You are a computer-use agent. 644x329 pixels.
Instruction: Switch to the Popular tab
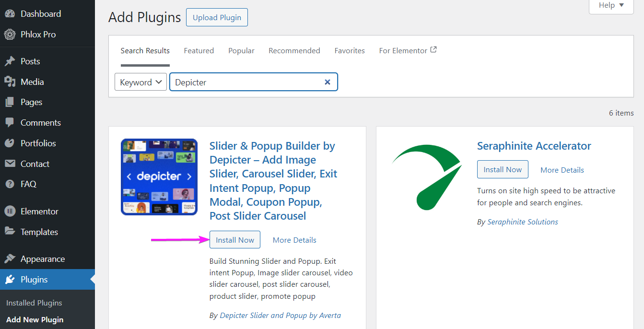click(241, 51)
